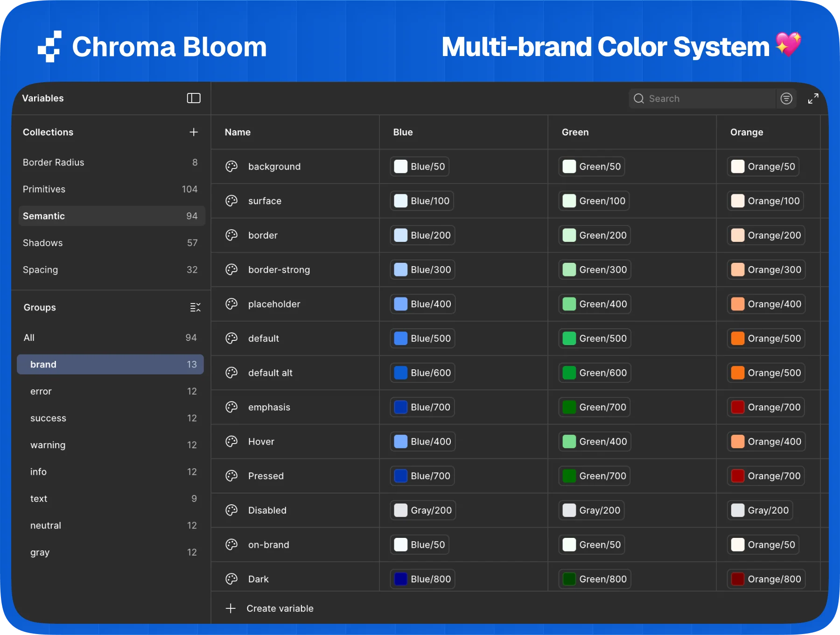Click the 'border-strong' variable name
The width and height of the screenshot is (840, 635).
[279, 270]
